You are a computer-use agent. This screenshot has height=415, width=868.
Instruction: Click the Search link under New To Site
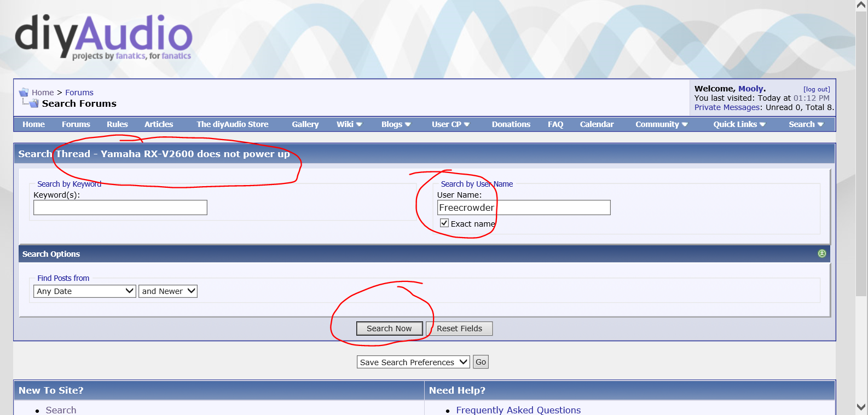61,410
